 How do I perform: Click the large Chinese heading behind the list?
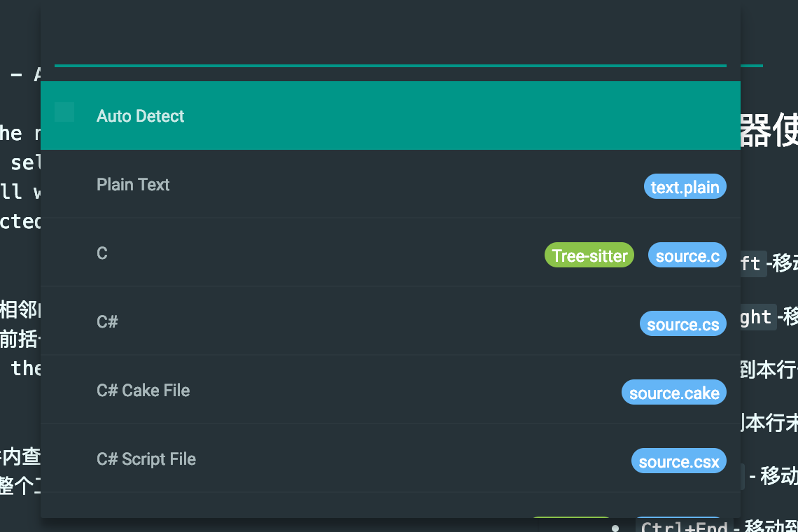click(769, 130)
